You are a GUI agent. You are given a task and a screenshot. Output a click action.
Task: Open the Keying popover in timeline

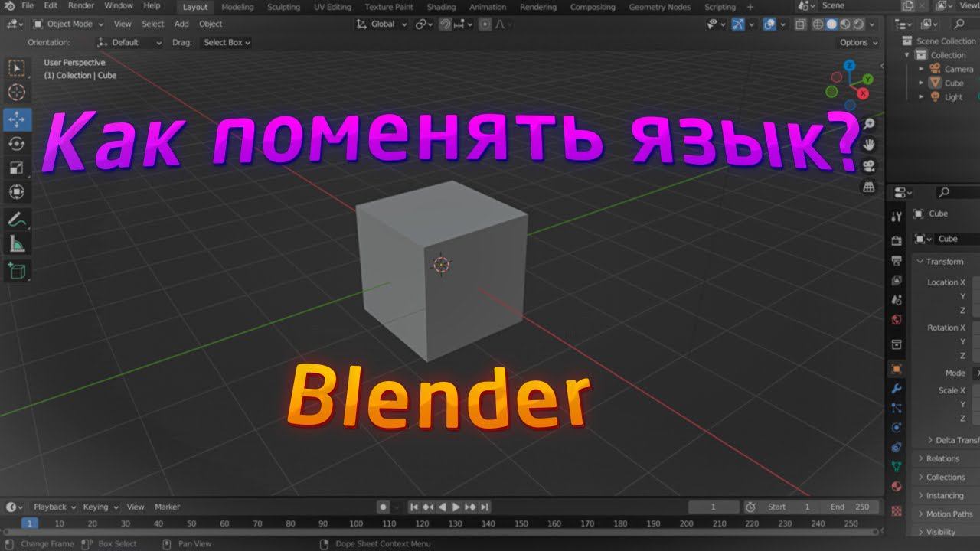click(100, 507)
